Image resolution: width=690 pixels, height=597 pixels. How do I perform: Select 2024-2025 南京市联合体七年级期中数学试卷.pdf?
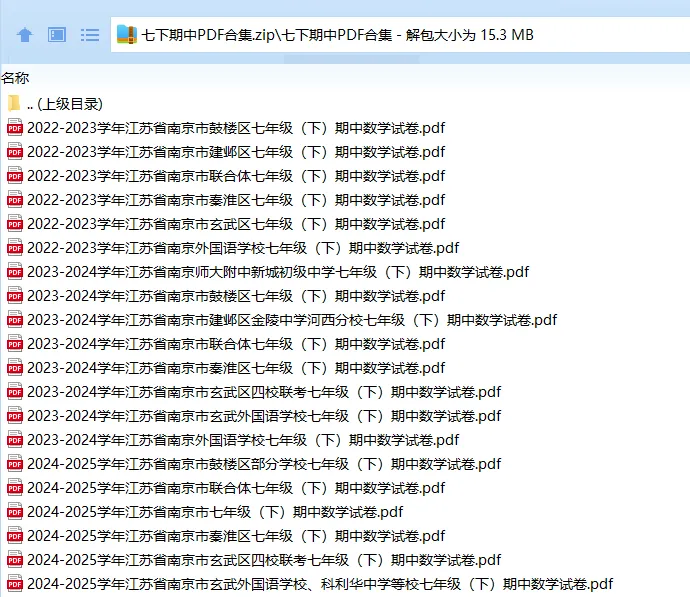tap(236, 487)
